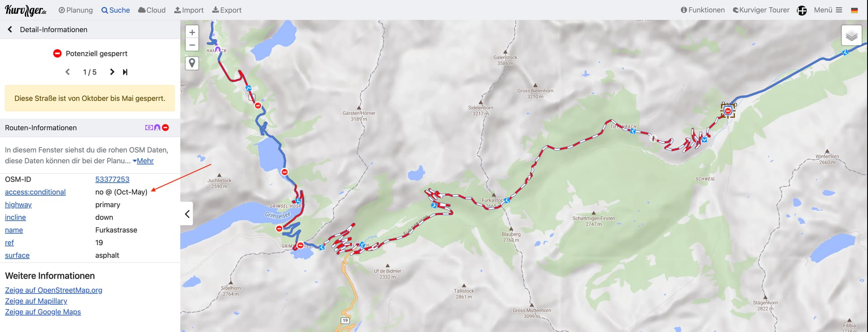868x332 pixels.
Task: Switch language via the German flag
Action: click(x=854, y=10)
